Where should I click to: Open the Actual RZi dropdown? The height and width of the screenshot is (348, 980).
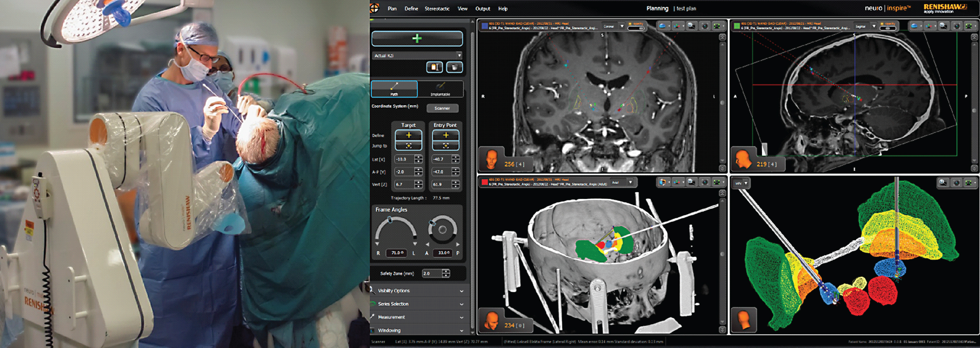[417, 55]
